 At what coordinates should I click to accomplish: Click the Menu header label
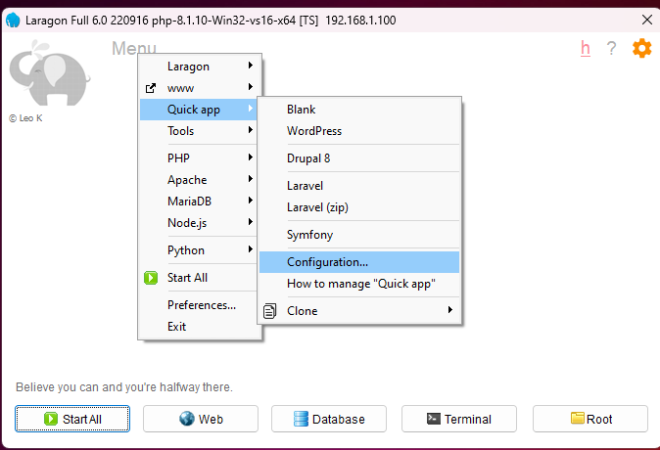pyautogui.click(x=134, y=48)
